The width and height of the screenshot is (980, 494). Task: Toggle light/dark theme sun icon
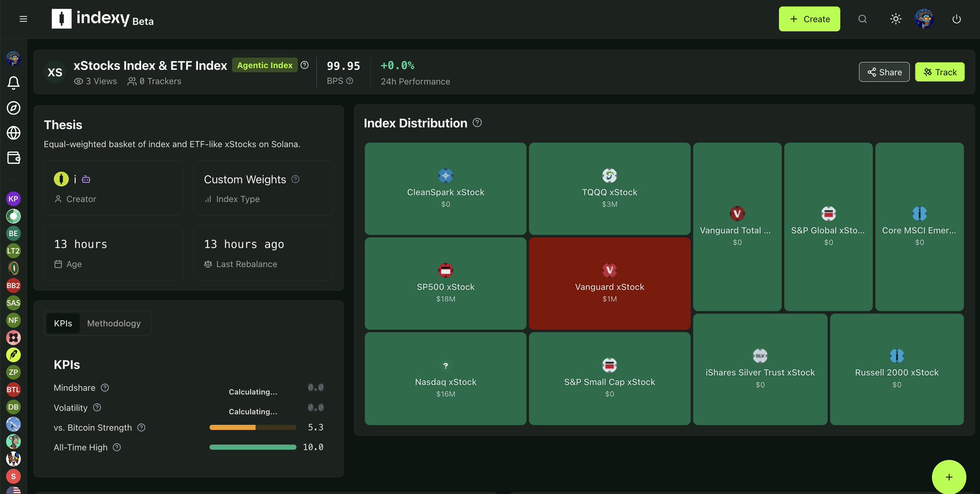[895, 19]
